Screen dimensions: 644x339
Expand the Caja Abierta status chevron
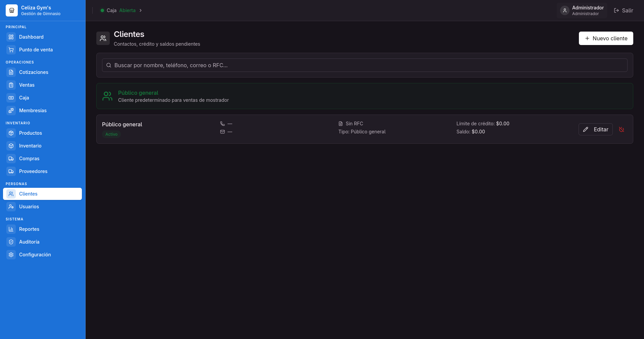coord(141,10)
